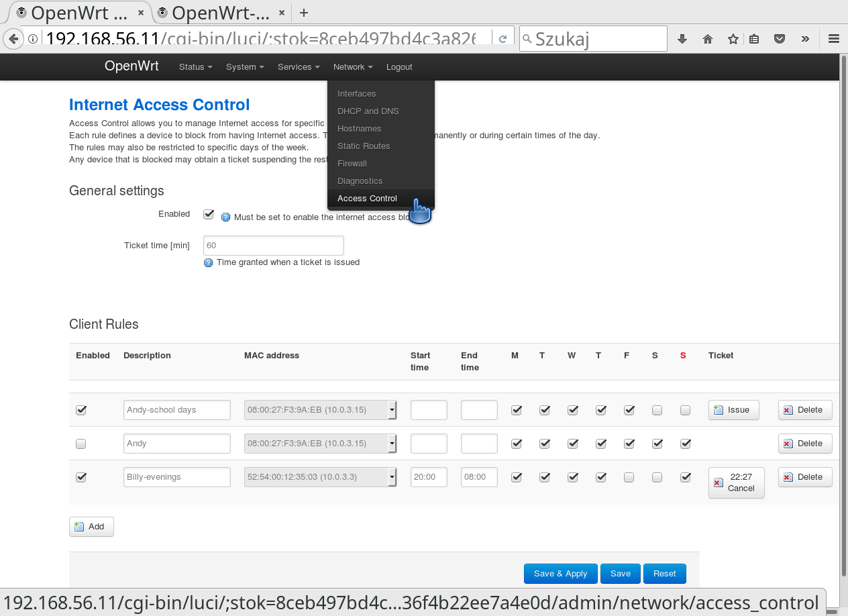Open the downloads arrow icon
848x616 pixels.
[682, 39]
